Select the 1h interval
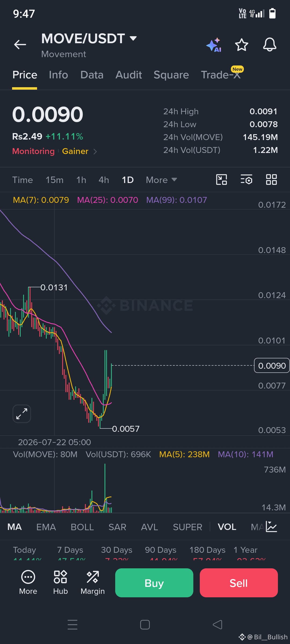 [81, 180]
